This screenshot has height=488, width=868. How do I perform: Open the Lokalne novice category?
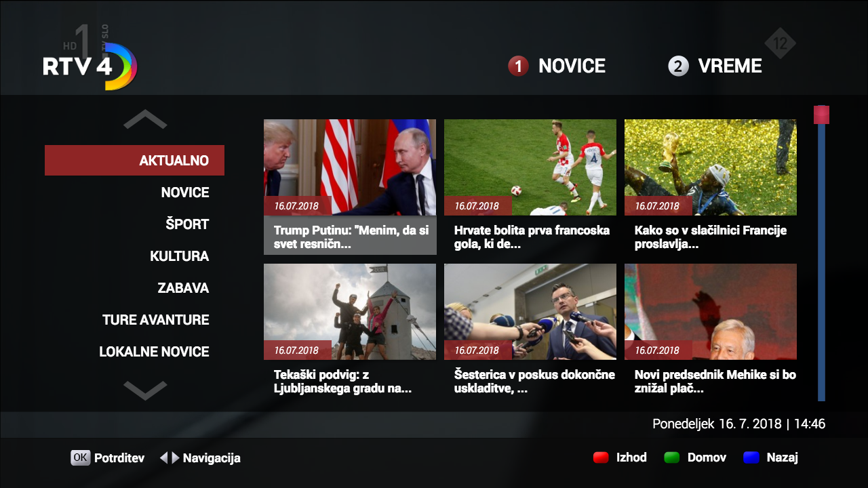[154, 352]
